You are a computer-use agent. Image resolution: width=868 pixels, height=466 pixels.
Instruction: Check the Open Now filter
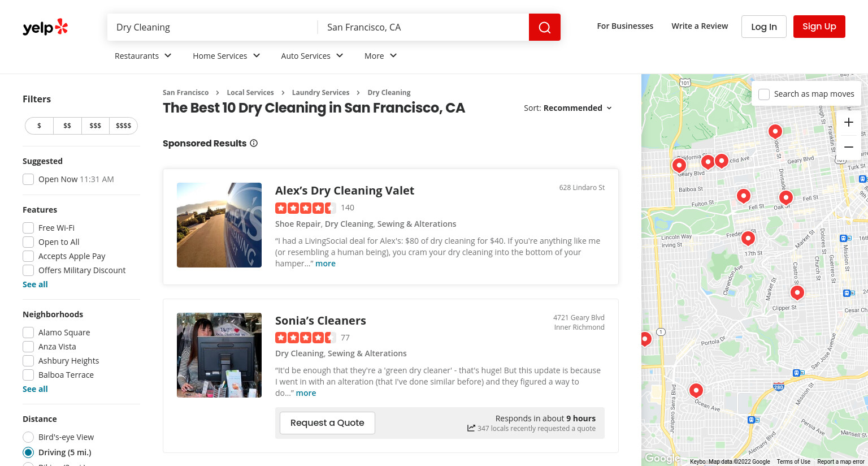point(28,179)
